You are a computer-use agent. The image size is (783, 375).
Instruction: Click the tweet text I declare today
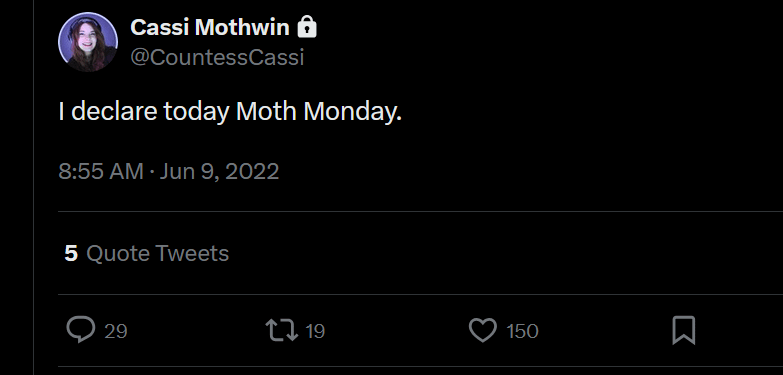pyautogui.click(x=144, y=111)
